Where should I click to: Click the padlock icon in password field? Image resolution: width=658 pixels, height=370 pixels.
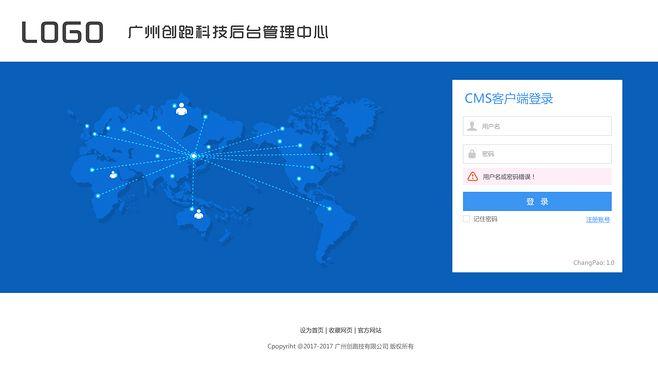tap(472, 154)
